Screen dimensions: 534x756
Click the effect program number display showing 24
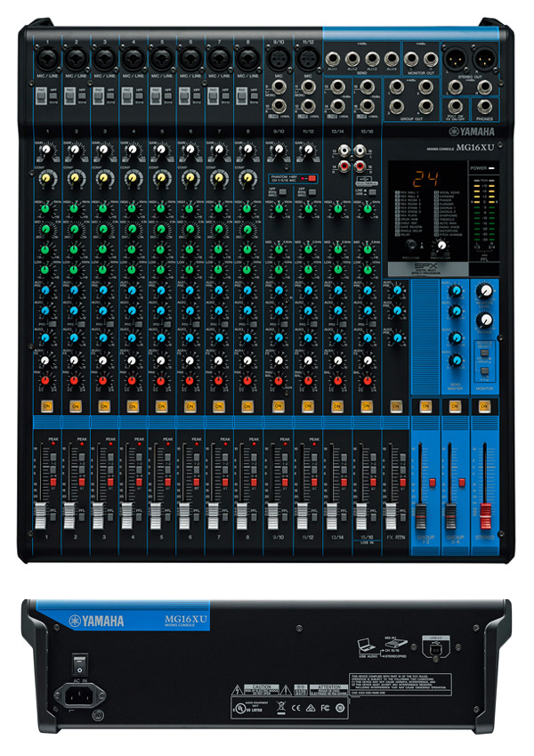click(x=409, y=177)
